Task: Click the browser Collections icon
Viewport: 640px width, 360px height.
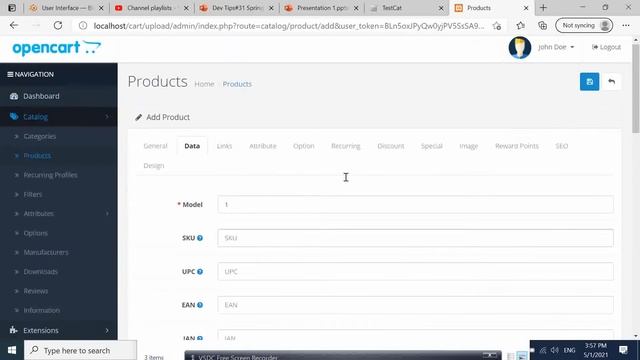Action: (542, 25)
